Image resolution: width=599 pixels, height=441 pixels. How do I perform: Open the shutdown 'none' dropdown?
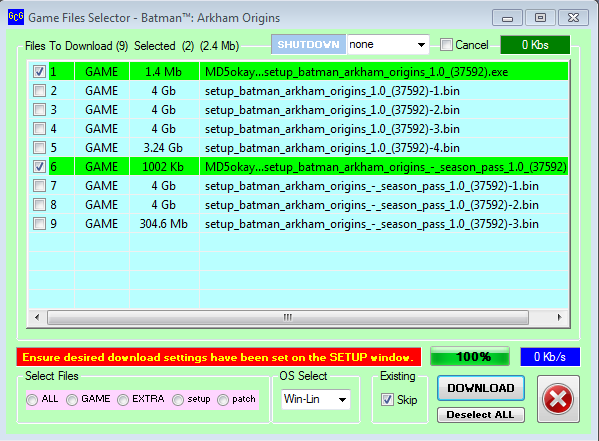[x=388, y=44]
